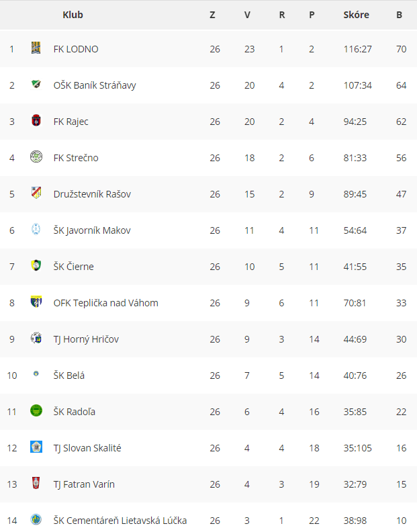
Task: Click the OFK Teplička nad Váhom crest
Action: pyautogui.click(x=36, y=302)
